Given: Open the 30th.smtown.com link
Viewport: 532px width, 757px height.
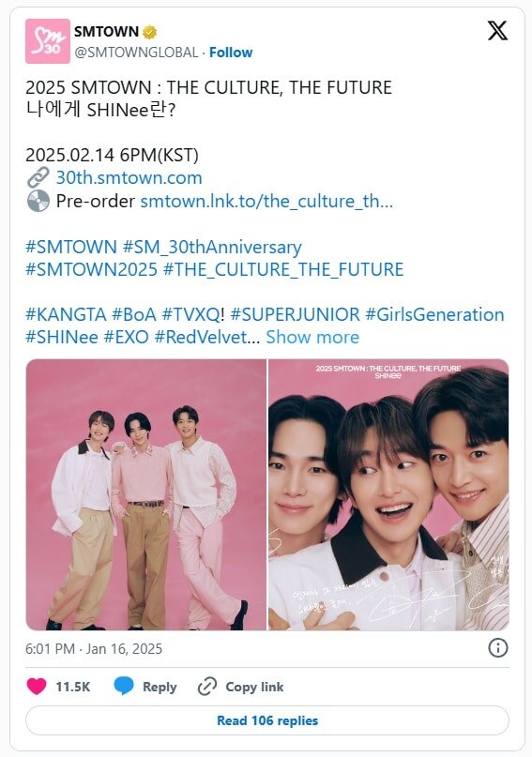Looking at the screenshot, I should click(x=129, y=177).
